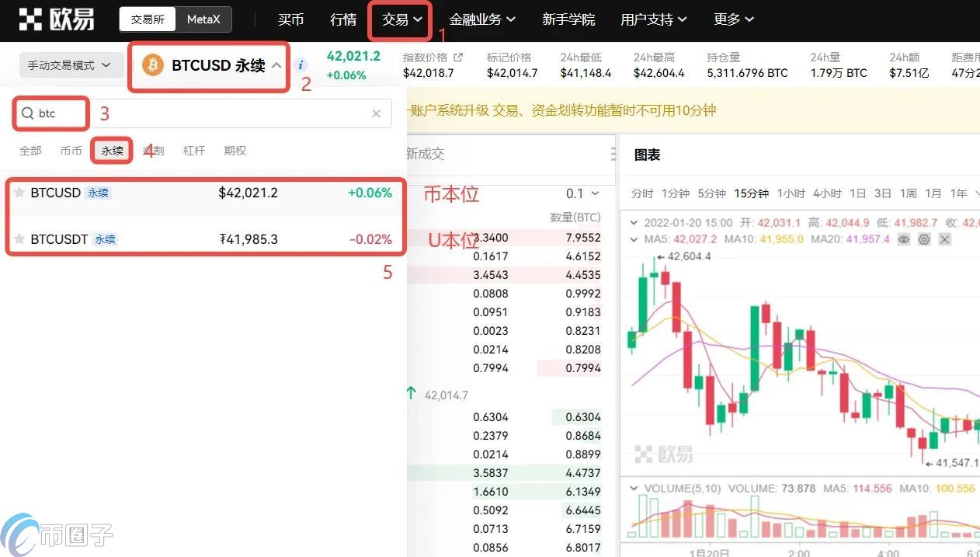The image size is (980, 557).
Task: Click the info icon beside BTCUSD 永续
Action: [x=301, y=65]
